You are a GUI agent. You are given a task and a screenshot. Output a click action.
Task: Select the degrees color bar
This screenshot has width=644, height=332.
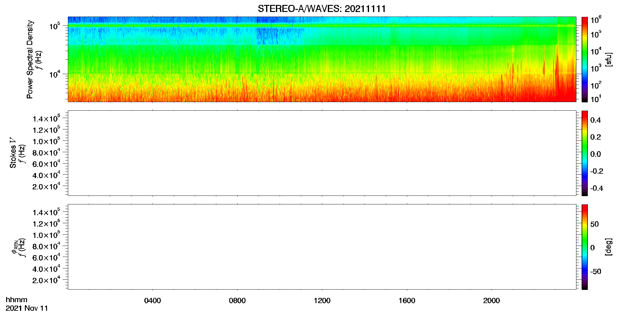(585, 247)
